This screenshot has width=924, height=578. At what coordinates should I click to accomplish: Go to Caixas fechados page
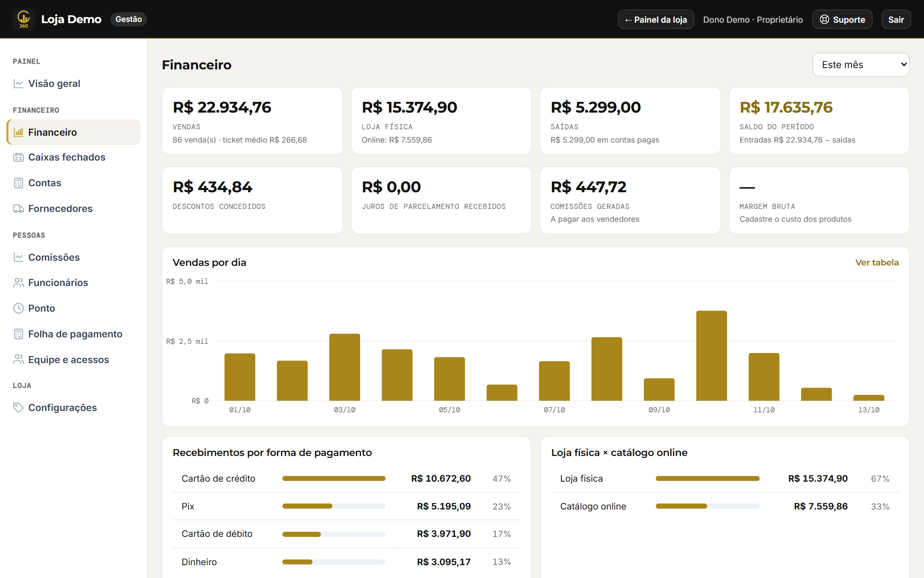click(x=74, y=158)
